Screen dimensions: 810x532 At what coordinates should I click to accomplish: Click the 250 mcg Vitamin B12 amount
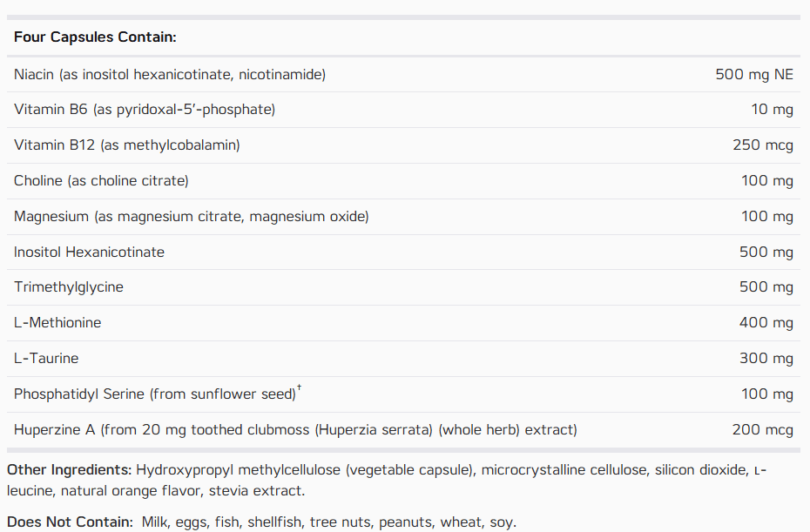pos(762,145)
